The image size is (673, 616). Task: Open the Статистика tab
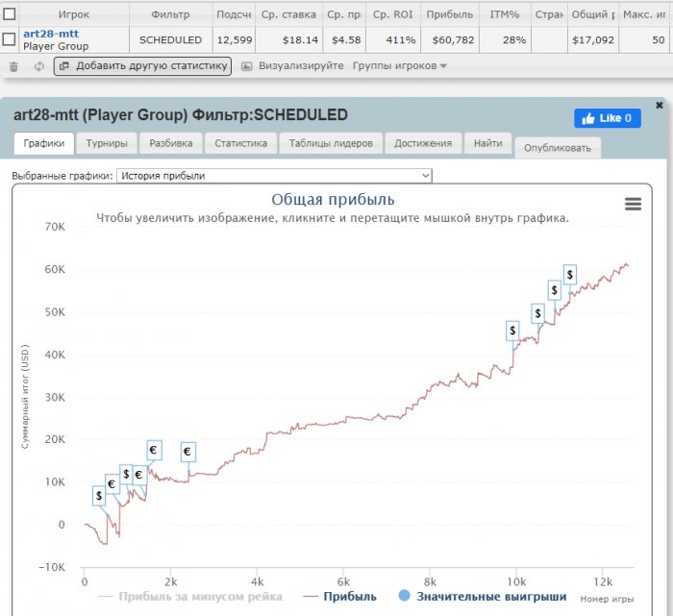click(x=240, y=143)
